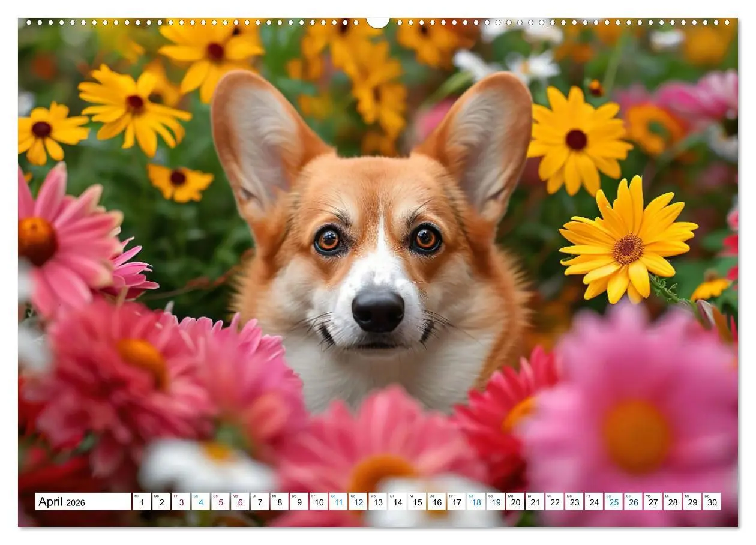This screenshot has height=545, width=756.
Task: Click the day 8 cell
Action: pos(280,502)
